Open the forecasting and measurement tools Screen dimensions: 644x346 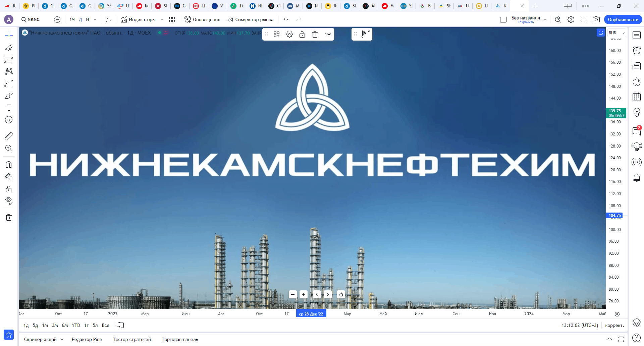click(x=9, y=83)
